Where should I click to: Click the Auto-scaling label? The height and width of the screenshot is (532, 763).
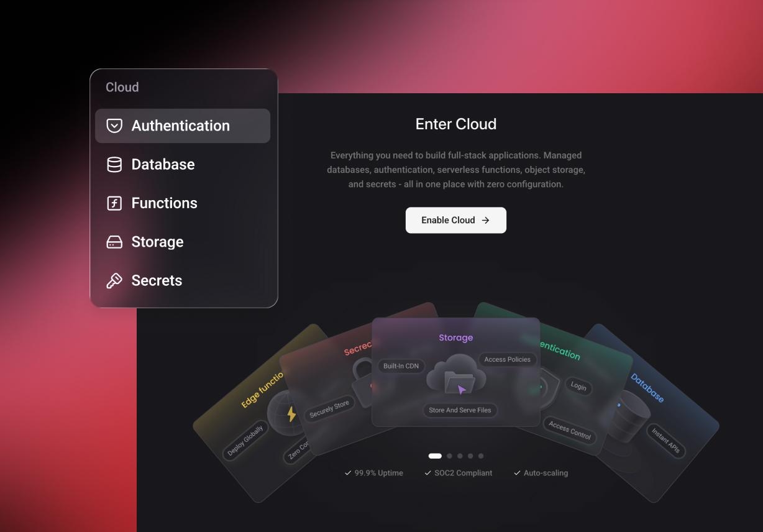coord(546,473)
